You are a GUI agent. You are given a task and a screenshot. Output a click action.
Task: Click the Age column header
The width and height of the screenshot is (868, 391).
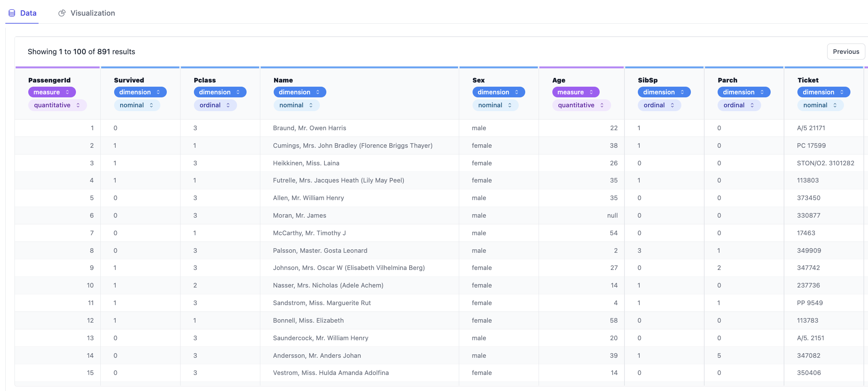(558, 80)
